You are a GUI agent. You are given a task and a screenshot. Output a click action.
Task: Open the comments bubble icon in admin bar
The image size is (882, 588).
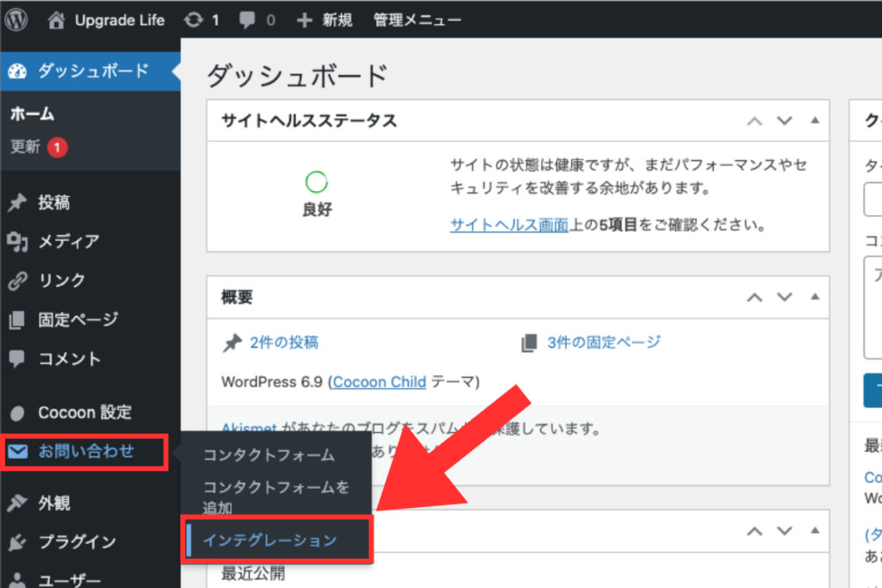[245, 20]
